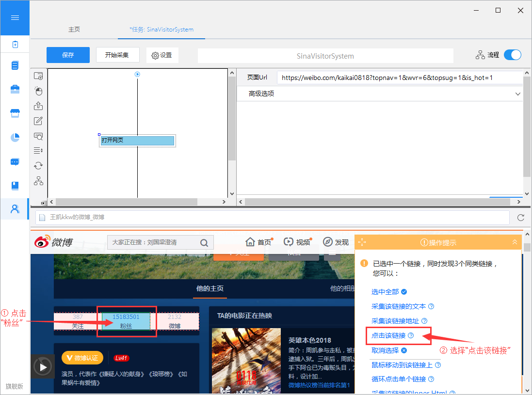This screenshot has width=532, height=395.
Task: Go to Weibo 视频 section
Action: (297, 242)
